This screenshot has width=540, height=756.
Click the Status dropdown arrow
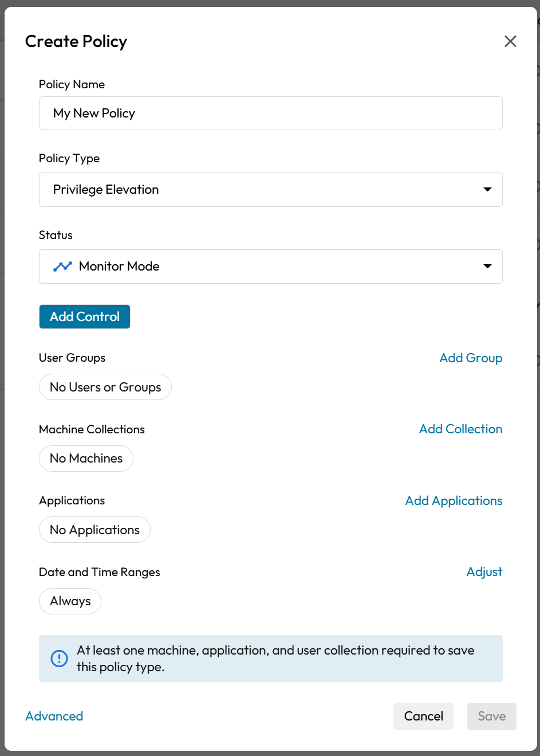(487, 267)
